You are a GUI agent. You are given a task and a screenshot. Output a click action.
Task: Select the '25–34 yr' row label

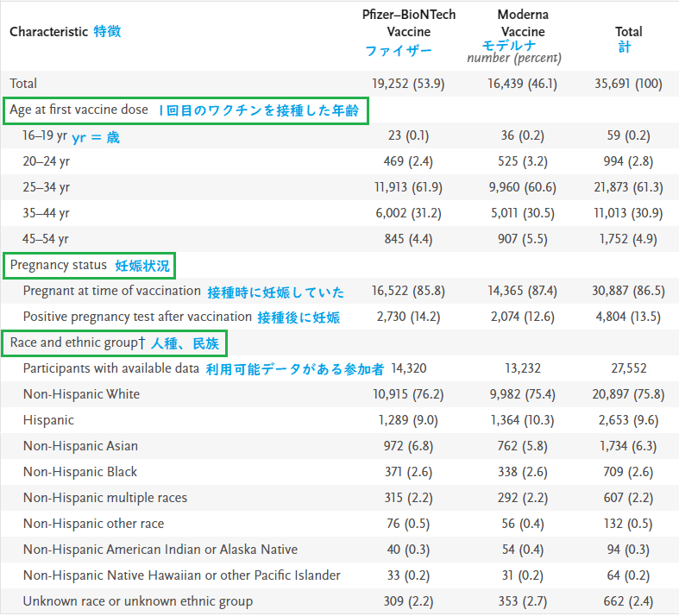click(47, 187)
